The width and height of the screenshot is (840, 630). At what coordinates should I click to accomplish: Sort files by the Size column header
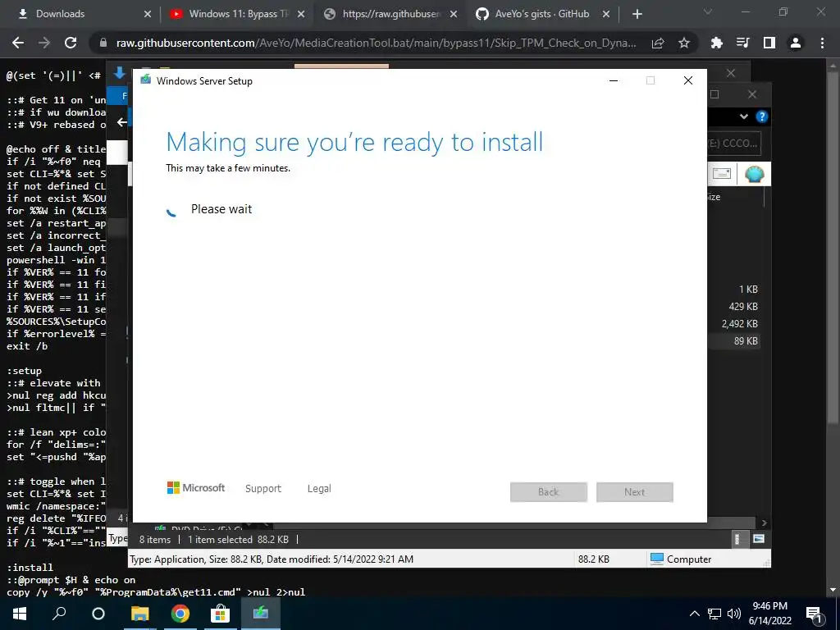point(714,197)
